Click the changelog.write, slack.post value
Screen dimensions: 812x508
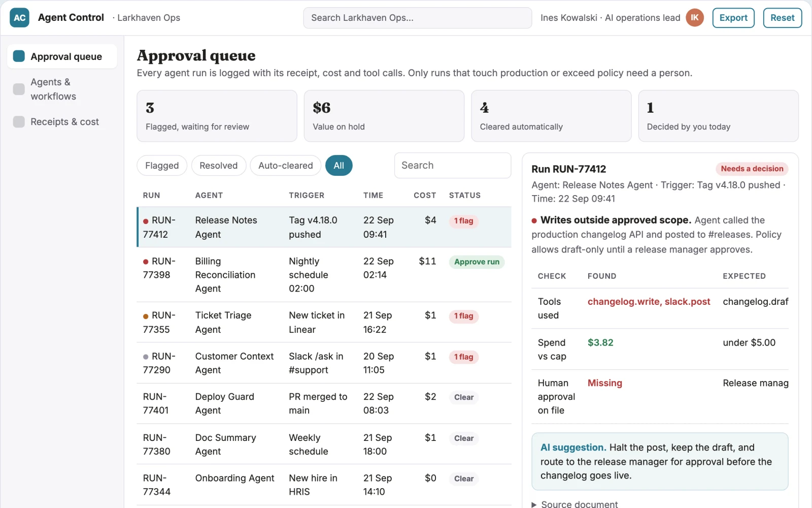pyautogui.click(x=649, y=302)
